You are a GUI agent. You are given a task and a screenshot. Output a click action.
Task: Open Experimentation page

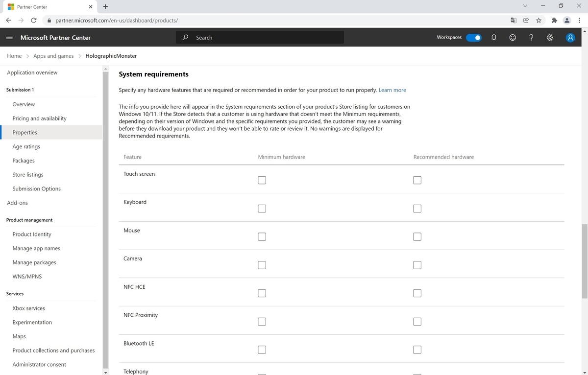(x=32, y=322)
